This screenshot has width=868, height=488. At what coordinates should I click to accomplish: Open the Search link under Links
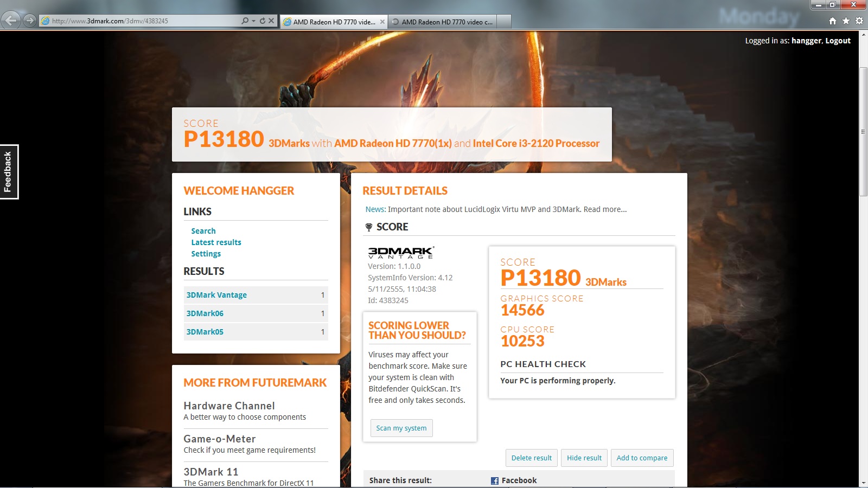pos(203,231)
